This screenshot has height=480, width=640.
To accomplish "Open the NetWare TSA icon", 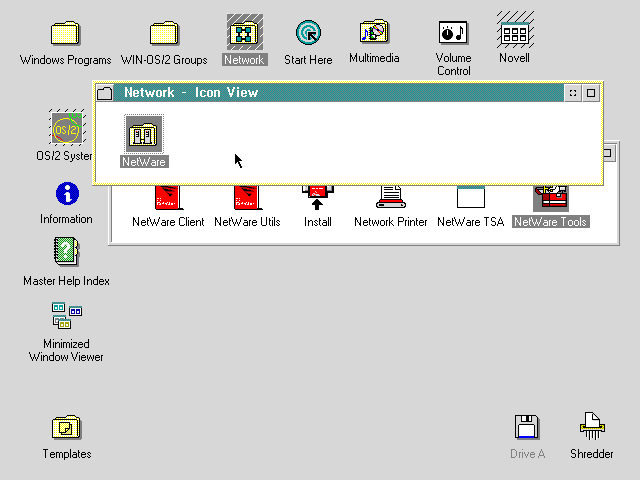I will click(x=471, y=198).
